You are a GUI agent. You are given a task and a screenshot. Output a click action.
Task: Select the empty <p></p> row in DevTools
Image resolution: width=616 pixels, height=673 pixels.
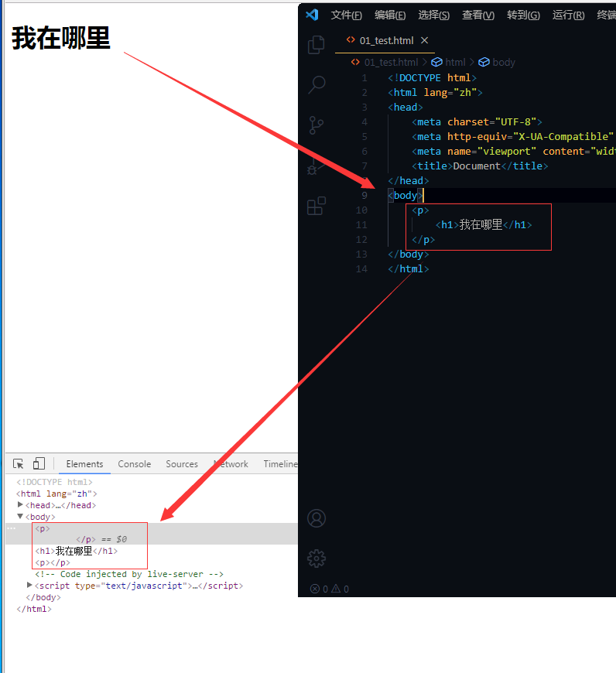click(53, 562)
